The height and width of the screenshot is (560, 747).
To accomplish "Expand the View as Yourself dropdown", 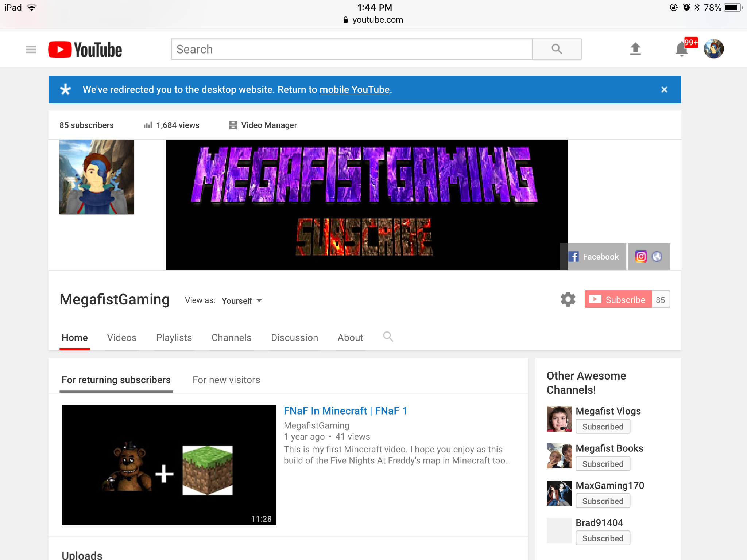I will coord(242,301).
